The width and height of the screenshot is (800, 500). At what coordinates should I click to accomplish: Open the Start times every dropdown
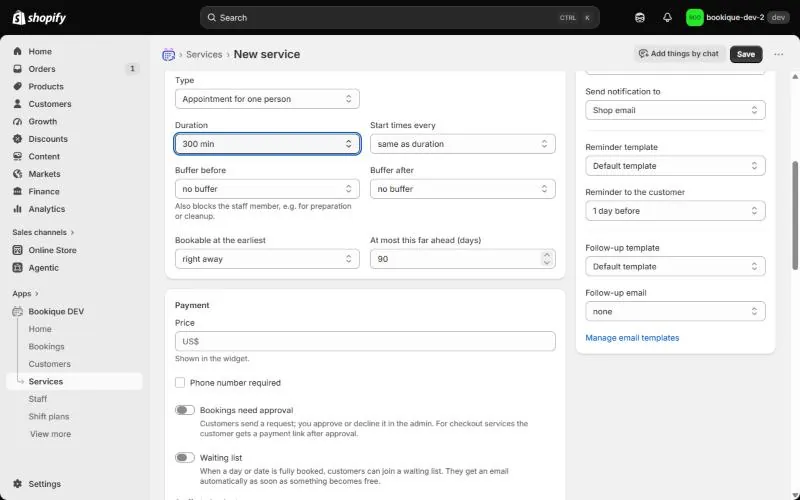click(462, 144)
